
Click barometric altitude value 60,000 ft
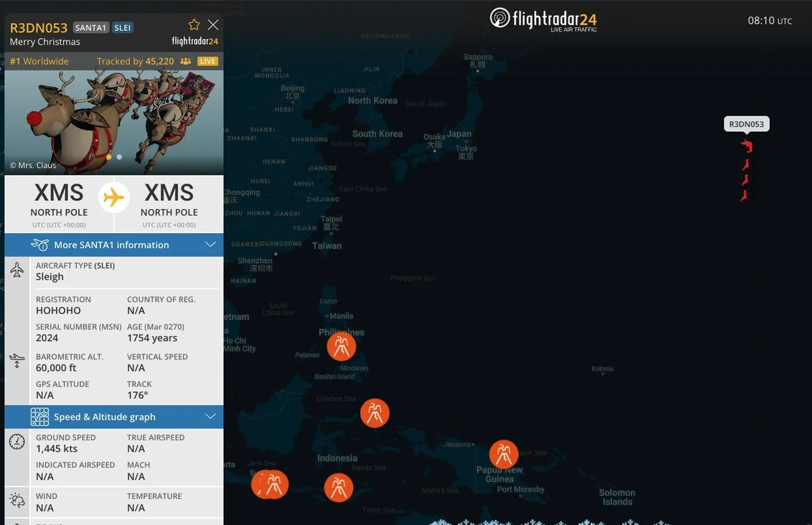point(56,368)
